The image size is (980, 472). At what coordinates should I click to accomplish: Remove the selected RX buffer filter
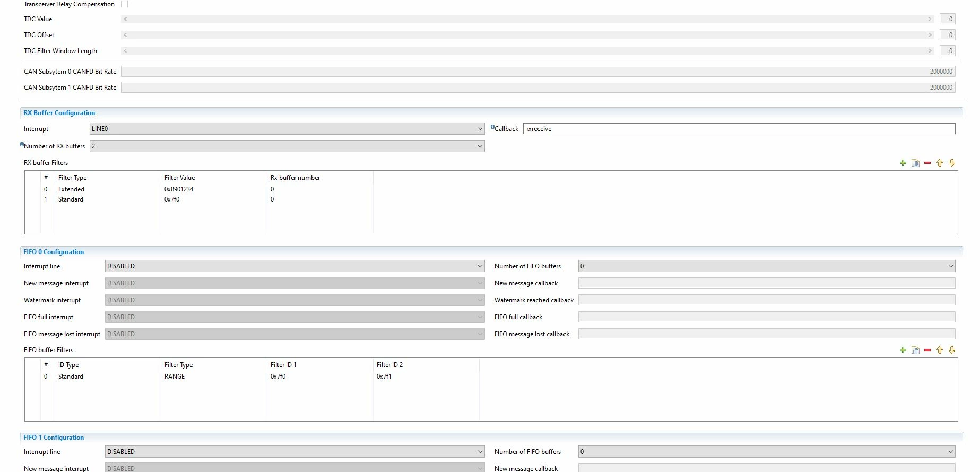click(x=927, y=163)
